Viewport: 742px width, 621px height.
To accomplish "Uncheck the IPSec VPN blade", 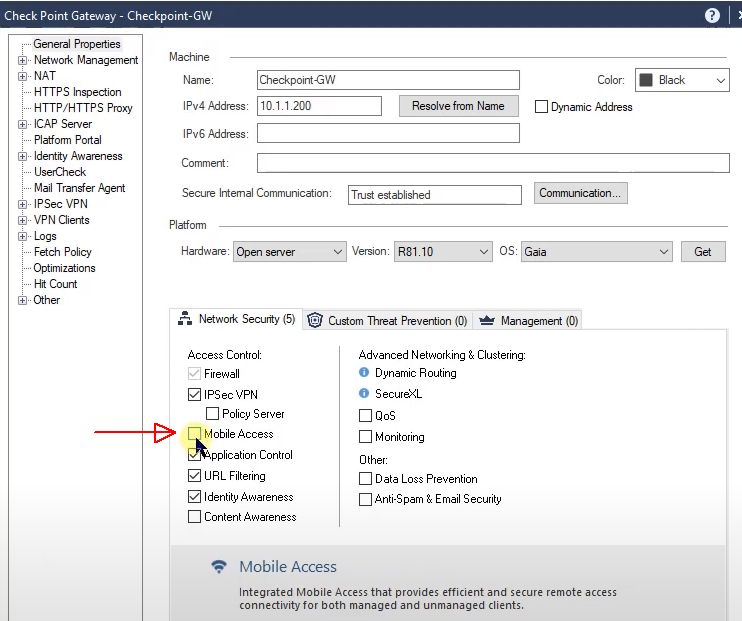I will (x=194, y=394).
